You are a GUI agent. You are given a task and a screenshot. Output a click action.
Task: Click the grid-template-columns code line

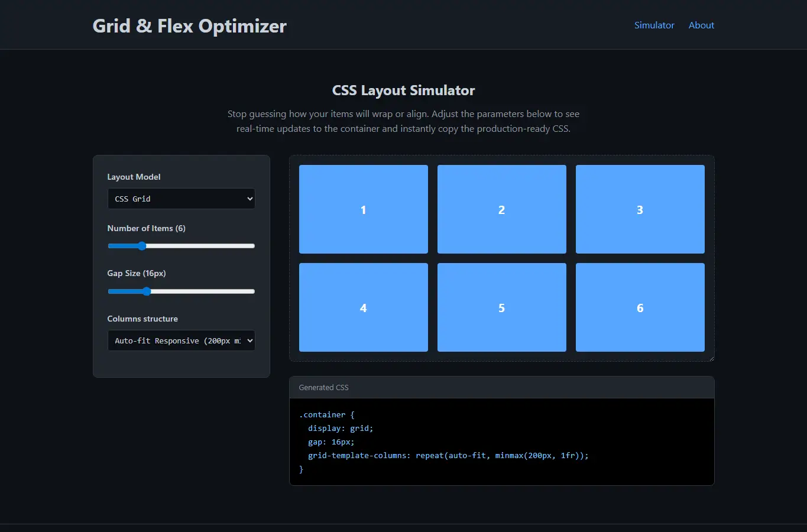(448, 455)
